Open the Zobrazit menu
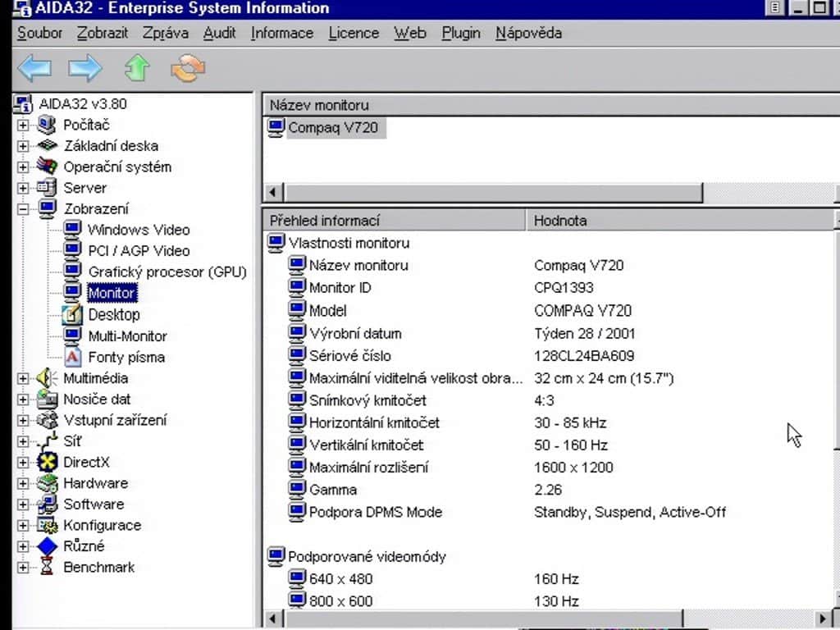Screen dimensions: 840x630 point(103,33)
